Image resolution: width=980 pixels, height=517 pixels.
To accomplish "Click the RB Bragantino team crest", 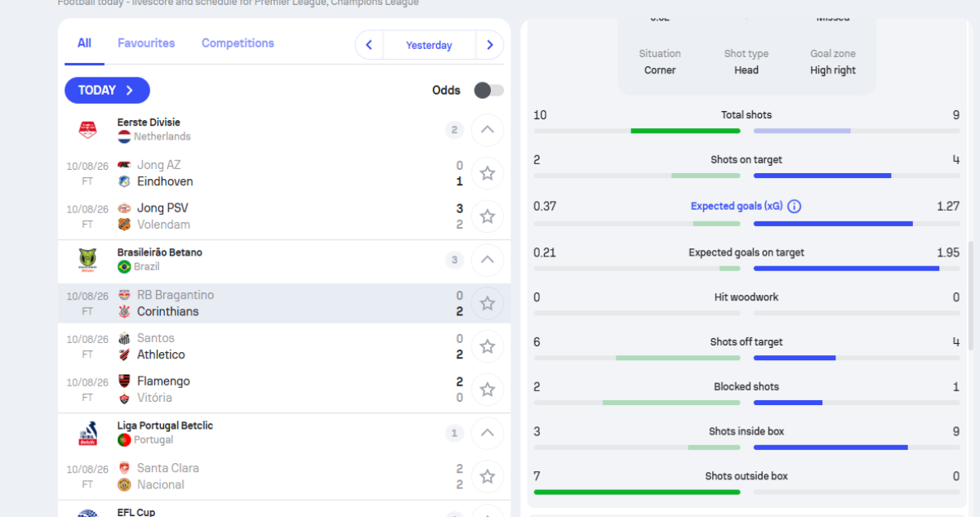I will pos(124,295).
